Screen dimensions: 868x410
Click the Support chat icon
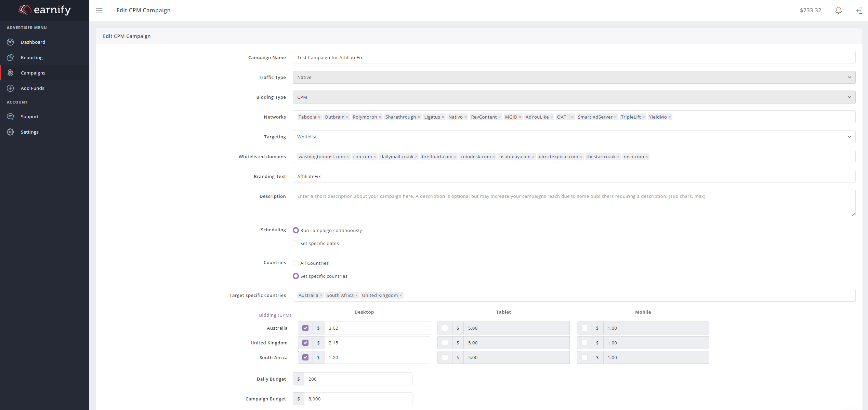click(10, 117)
